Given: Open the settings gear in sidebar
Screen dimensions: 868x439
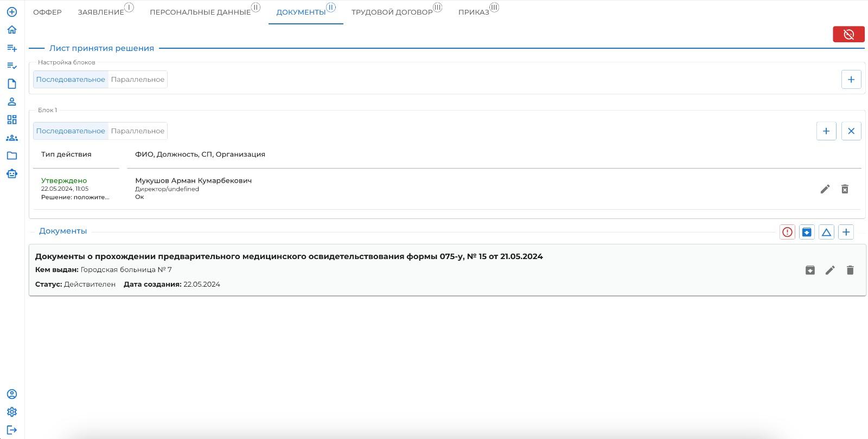Looking at the screenshot, I should (12, 412).
